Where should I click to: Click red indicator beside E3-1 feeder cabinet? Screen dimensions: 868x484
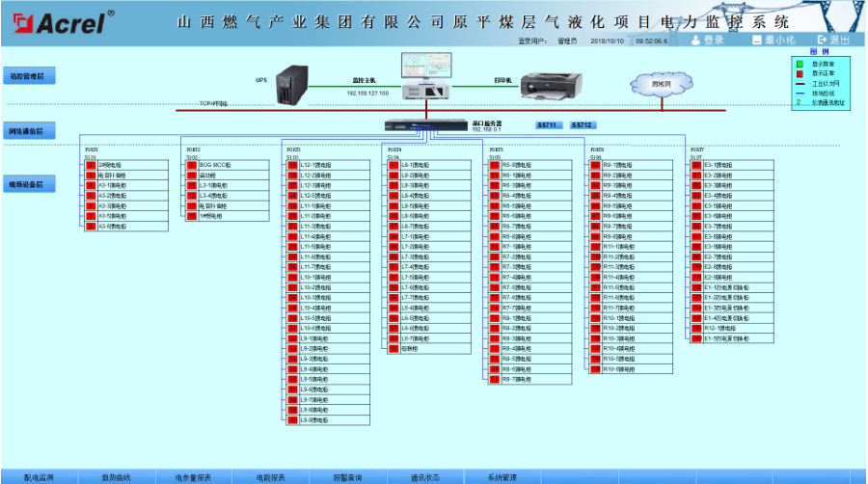(x=697, y=165)
